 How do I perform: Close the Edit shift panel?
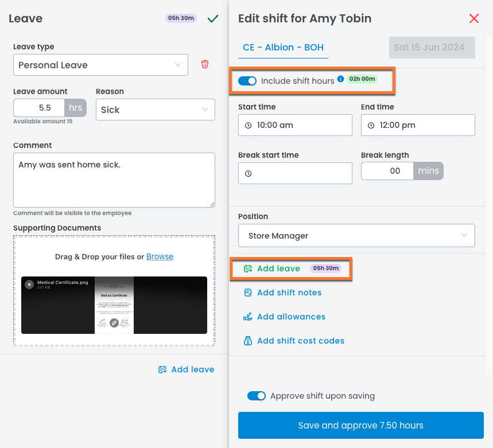click(x=474, y=18)
